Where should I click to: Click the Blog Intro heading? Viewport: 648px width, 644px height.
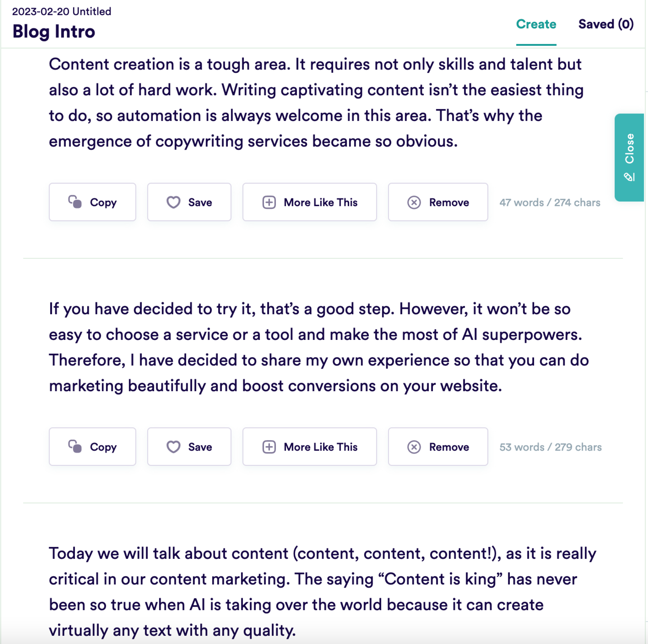54,31
